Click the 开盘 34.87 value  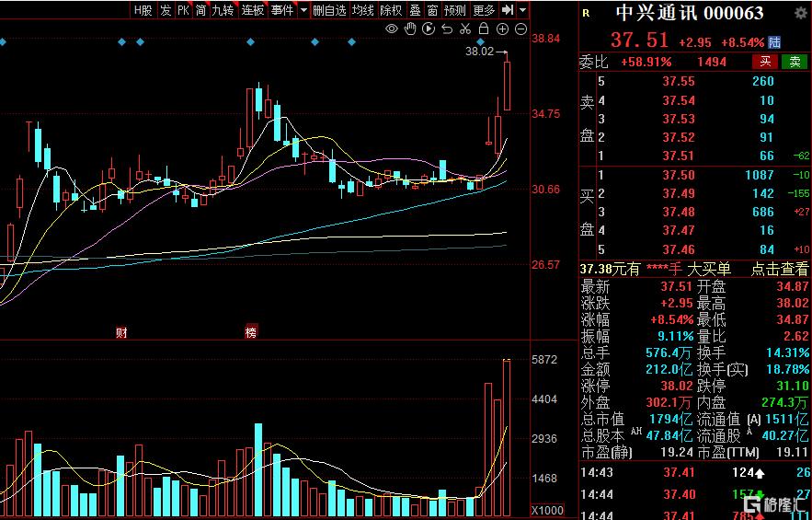[x=793, y=286]
